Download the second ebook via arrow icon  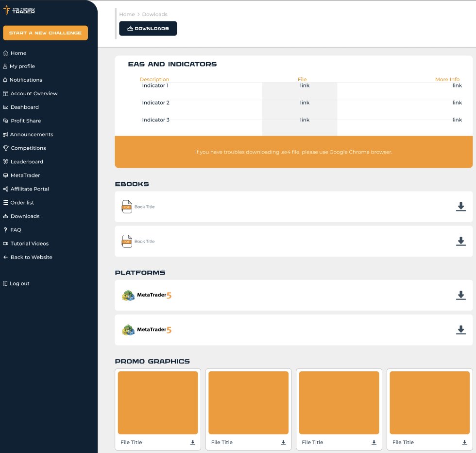point(461,241)
